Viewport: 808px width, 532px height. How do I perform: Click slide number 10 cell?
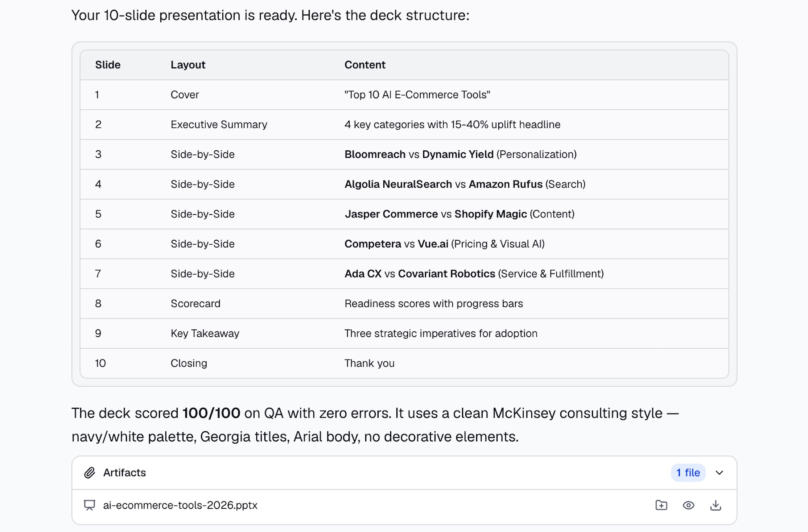pyautogui.click(x=100, y=363)
